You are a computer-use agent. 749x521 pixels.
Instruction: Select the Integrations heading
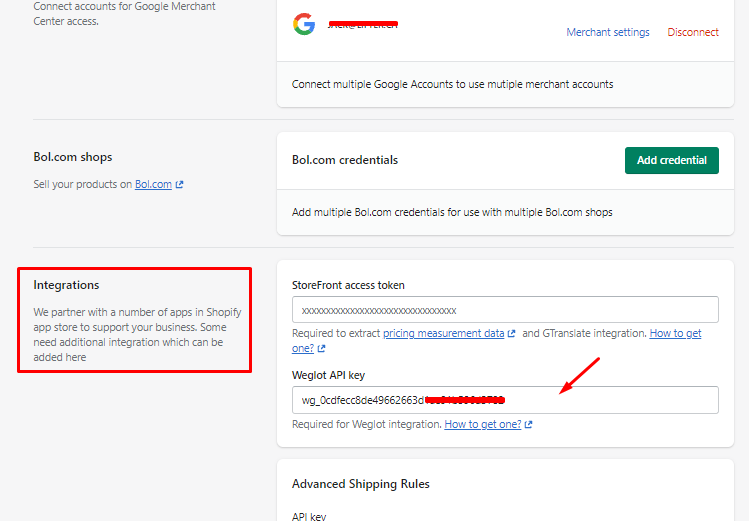(x=66, y=285)
